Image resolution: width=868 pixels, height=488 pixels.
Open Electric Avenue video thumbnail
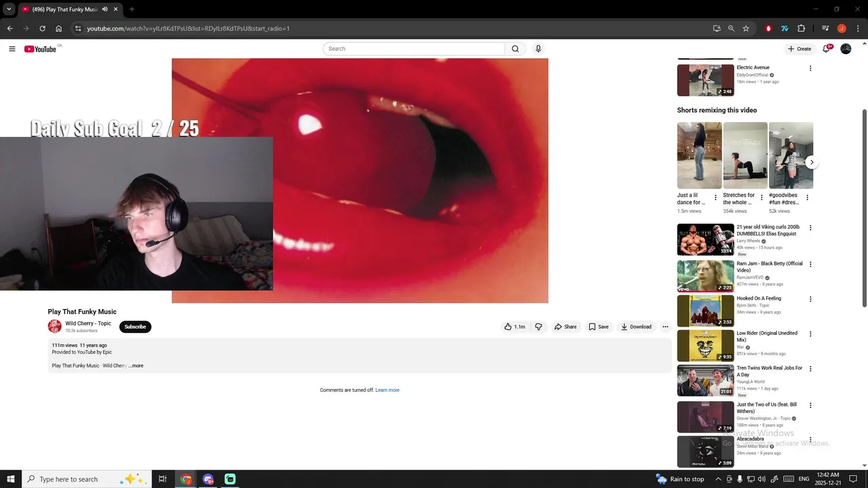pyautogui.click(x=705, y=80)
